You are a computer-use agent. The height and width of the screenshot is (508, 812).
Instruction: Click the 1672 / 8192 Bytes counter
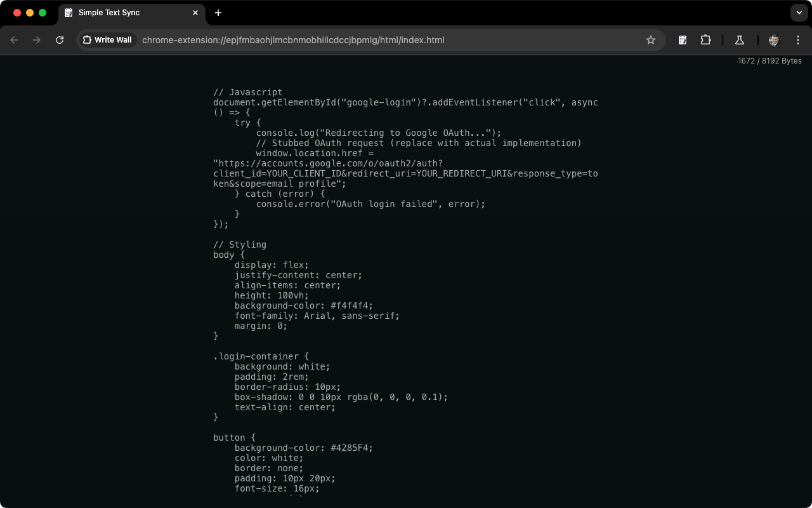(x=769, y=61)
